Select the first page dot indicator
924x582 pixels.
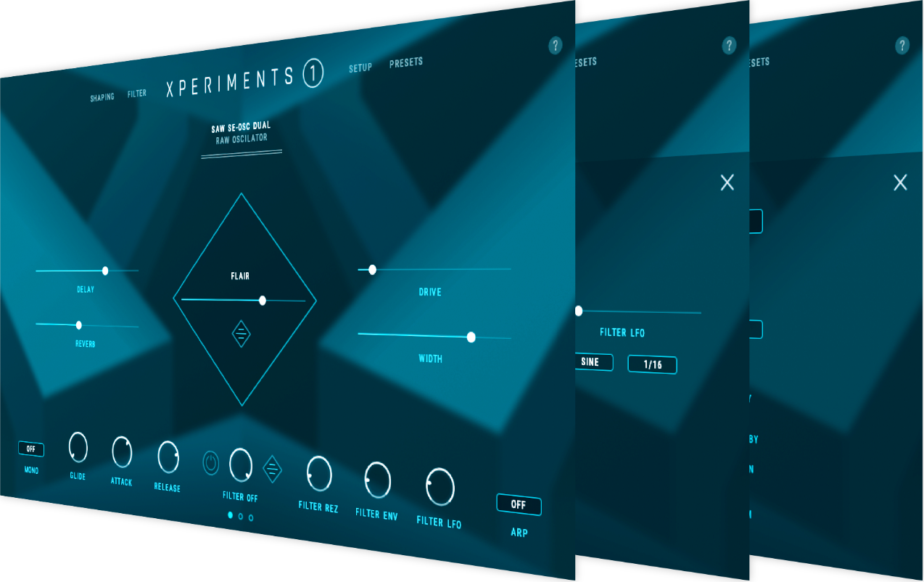coord(231,515)
